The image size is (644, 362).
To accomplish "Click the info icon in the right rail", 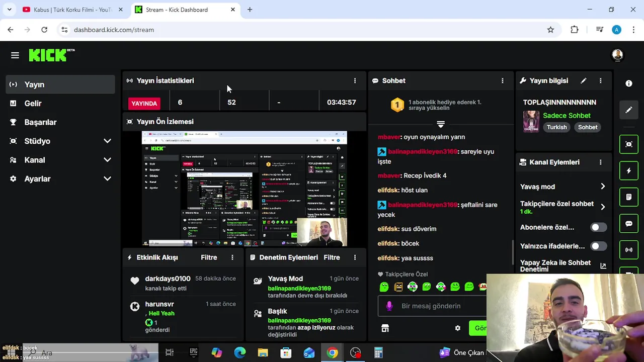I will (629, 83).
